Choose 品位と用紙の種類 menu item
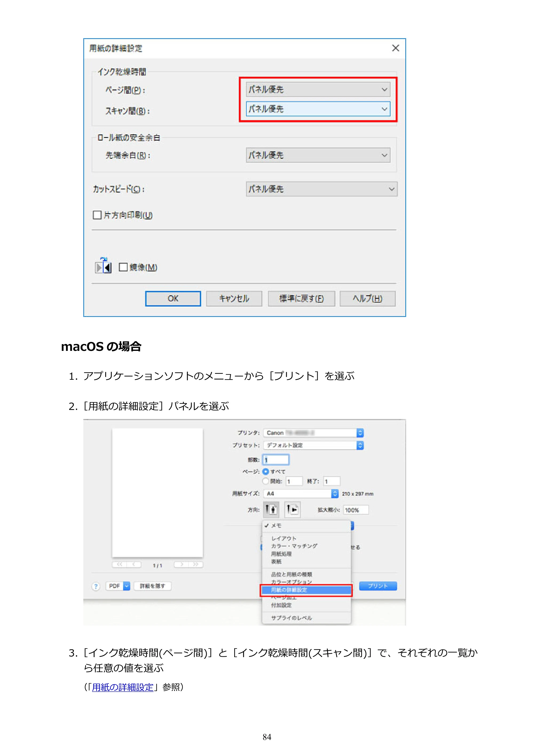Viewport: 534px width, 756px height. [x=306, y=574]
